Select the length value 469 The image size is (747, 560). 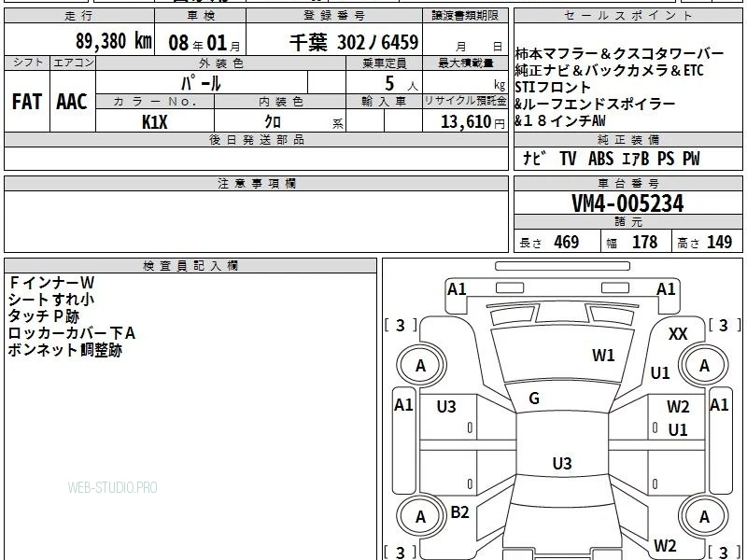click(x=567, y=242)
